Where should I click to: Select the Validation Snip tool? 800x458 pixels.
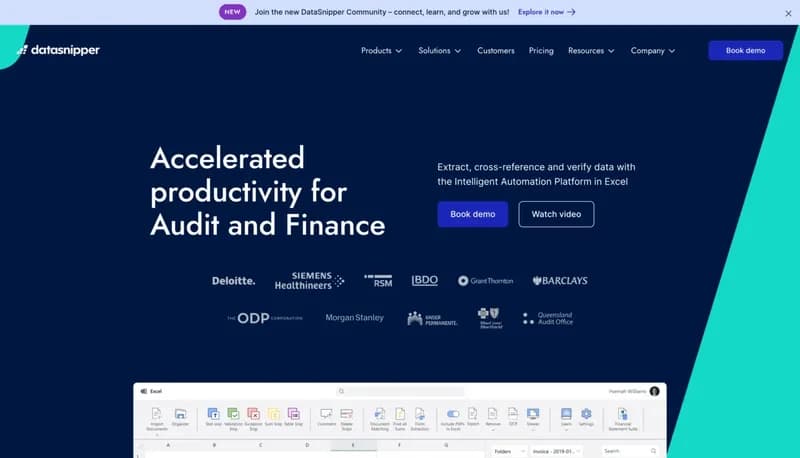click(x=233, y=419)
